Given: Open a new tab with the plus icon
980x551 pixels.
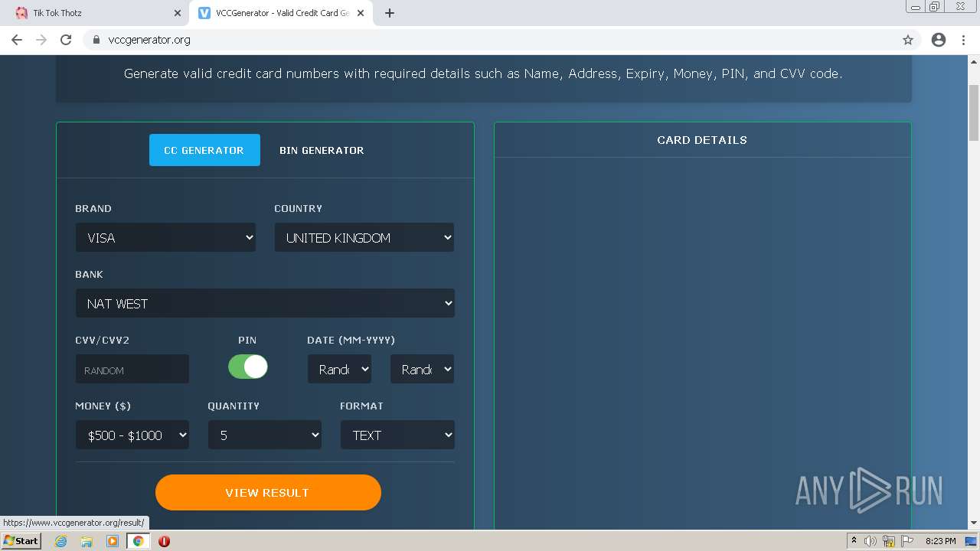Looking at the screenshot, I should click(390, 13).
